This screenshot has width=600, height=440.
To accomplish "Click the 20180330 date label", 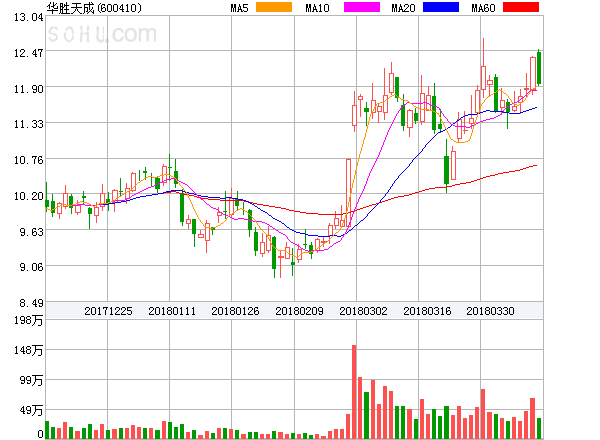I will (x=490, y=311).
